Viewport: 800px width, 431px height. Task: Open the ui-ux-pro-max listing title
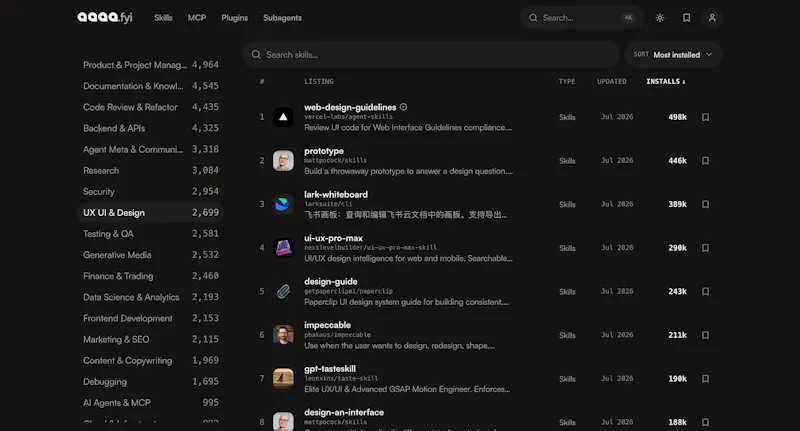(333, 238)
